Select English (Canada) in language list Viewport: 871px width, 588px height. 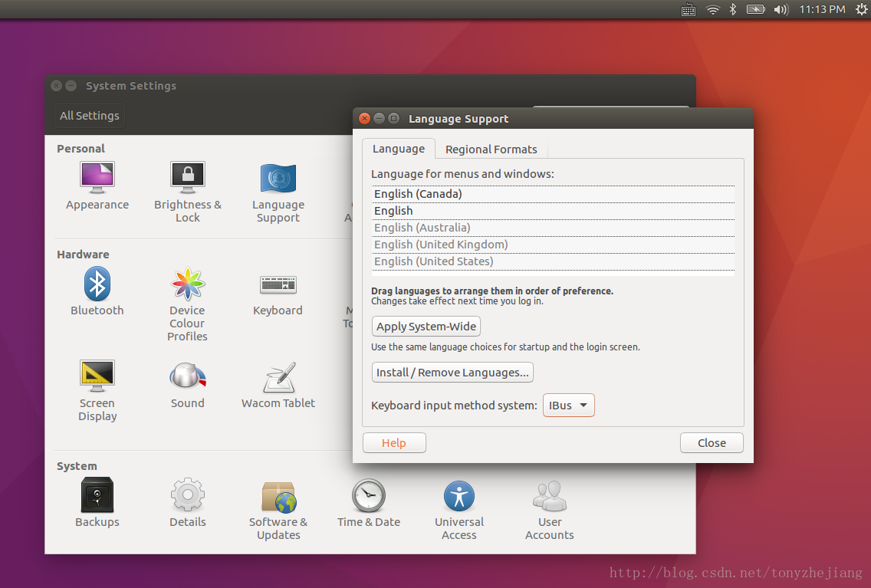[x=553, y=194]
